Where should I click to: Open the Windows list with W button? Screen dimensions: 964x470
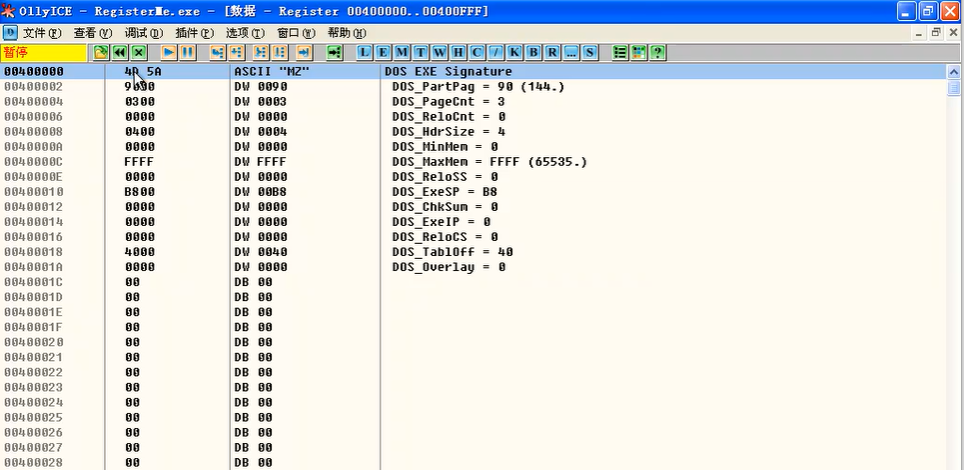click(x=440, y=53)
